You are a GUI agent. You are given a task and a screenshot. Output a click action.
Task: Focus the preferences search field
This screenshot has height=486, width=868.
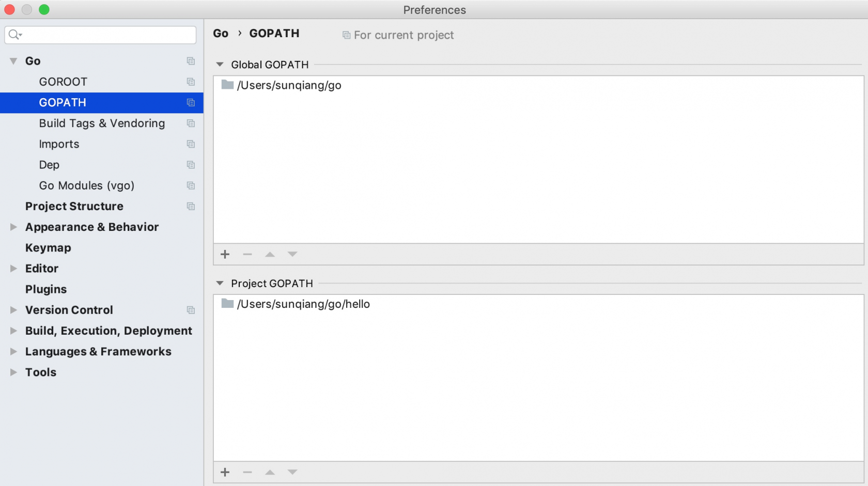click(x=100, y=35)
